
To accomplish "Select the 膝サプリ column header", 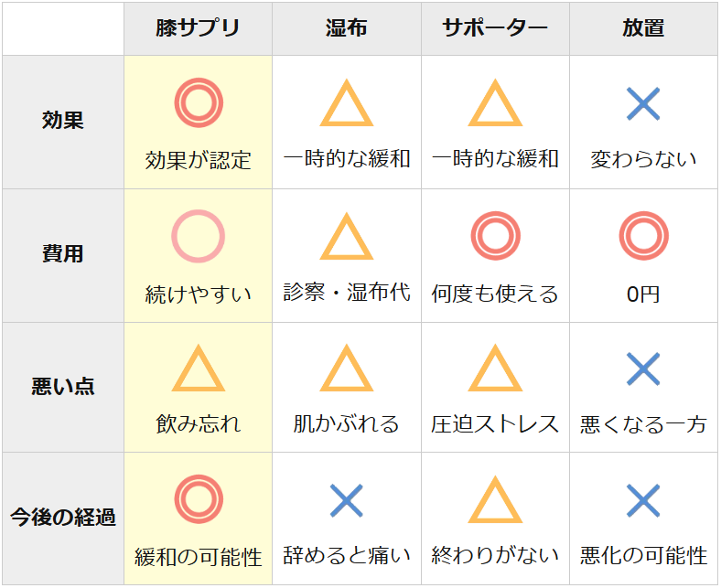I will pos(199,28).
